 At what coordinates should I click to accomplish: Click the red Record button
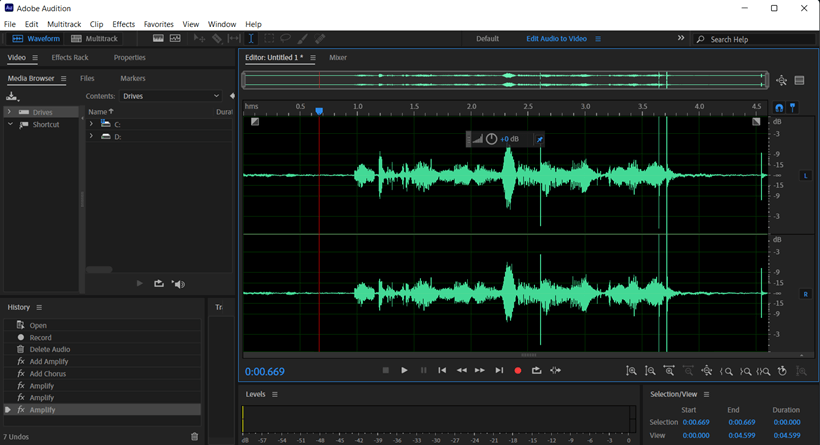(518, 370)
